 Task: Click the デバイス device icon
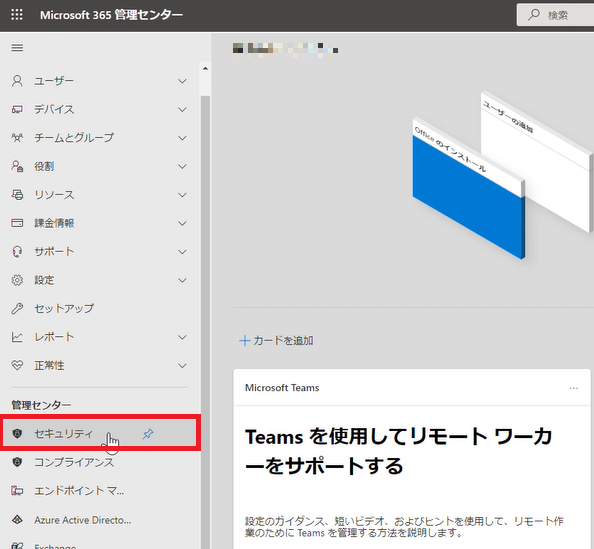(17, 109)
